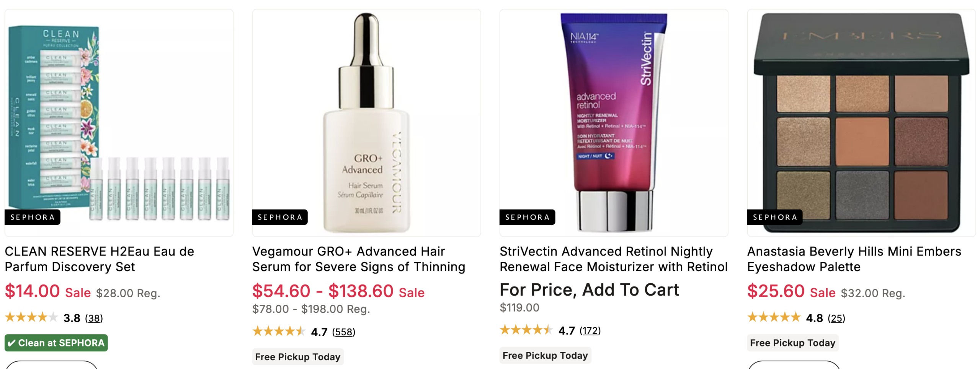
Task: Click SEPHORA badge on CLEAN RESERVE image
Action: (x=33, y=217)
